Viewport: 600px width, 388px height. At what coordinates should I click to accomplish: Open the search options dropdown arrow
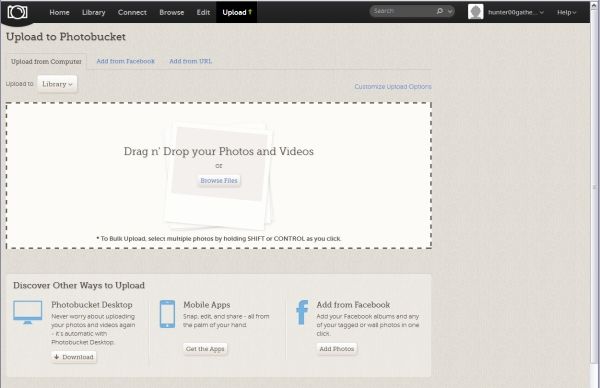[450, 11]
